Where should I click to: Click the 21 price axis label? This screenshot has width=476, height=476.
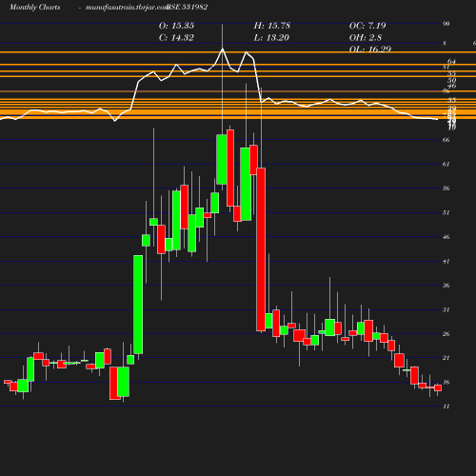pos(446,358)
